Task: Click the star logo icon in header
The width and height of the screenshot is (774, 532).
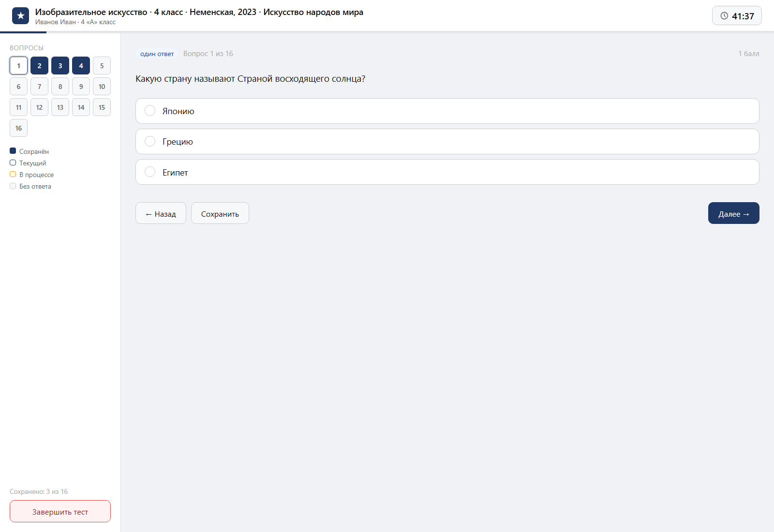Action: click(x=20, y=16)
